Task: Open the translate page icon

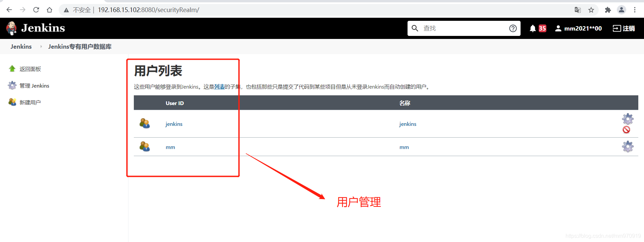Action: click(578, 10)
